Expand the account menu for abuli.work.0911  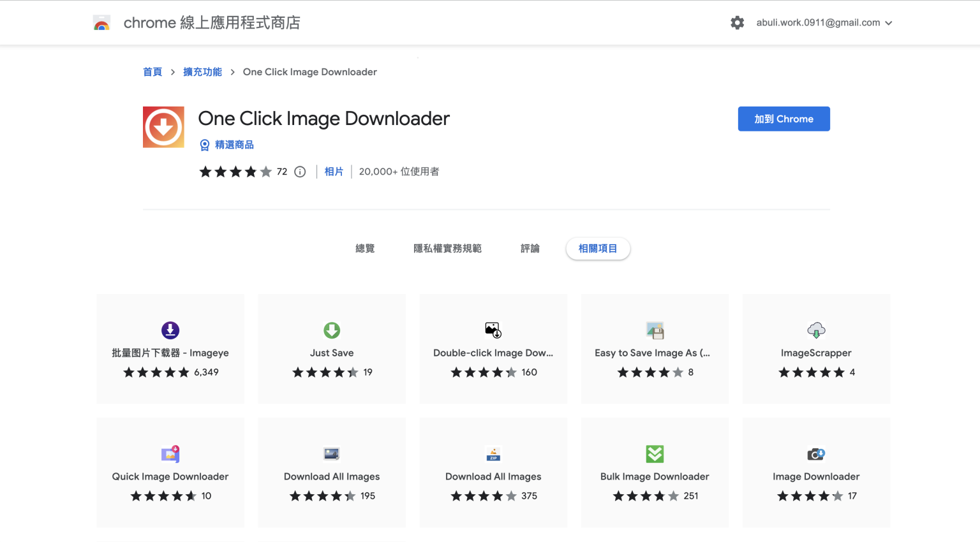(x=824, y=22)
